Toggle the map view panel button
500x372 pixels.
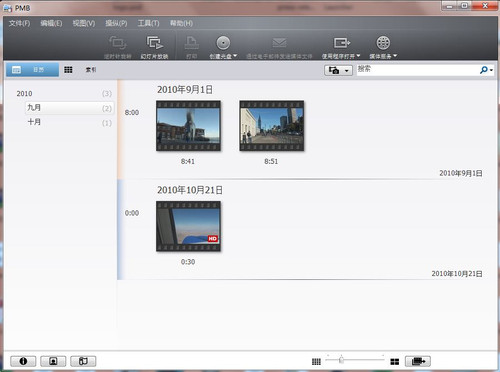click(83, 361)
